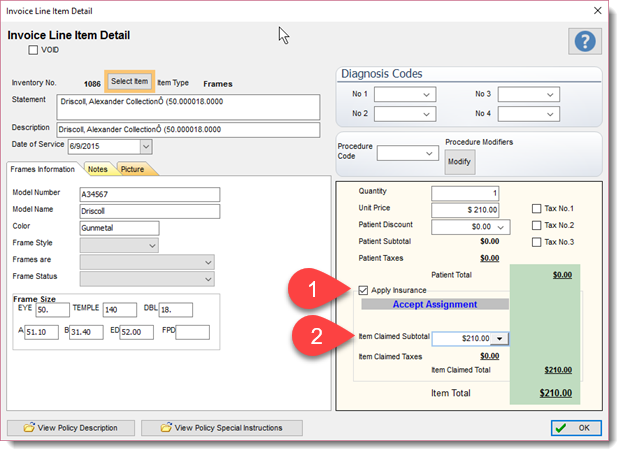The width and height of the screenshot is (624, 456).
Task: Expand the Procedure Code dropdown
Action: (x=429, y=153)
